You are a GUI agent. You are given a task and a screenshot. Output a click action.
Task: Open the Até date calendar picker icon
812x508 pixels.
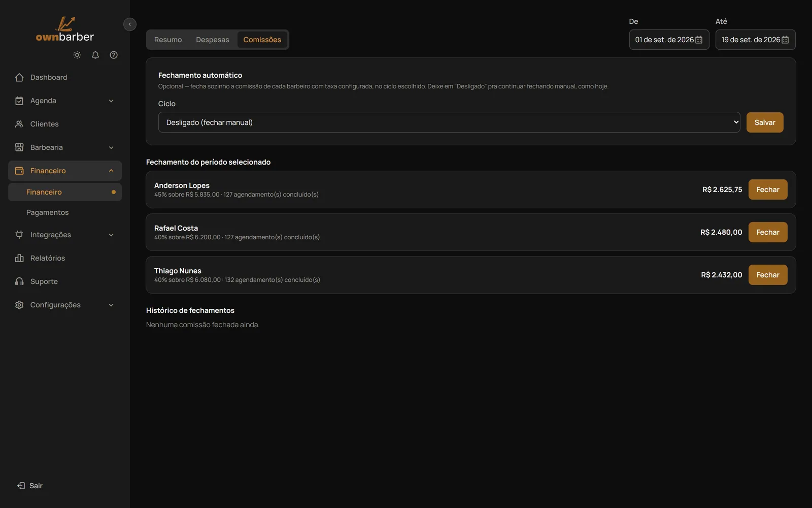coord(785,40)
